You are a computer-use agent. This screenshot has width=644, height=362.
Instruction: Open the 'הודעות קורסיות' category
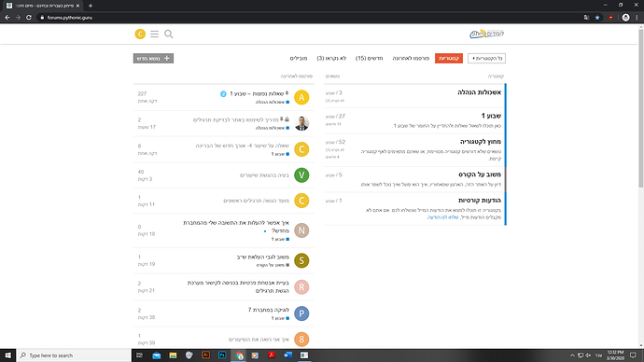480,201
